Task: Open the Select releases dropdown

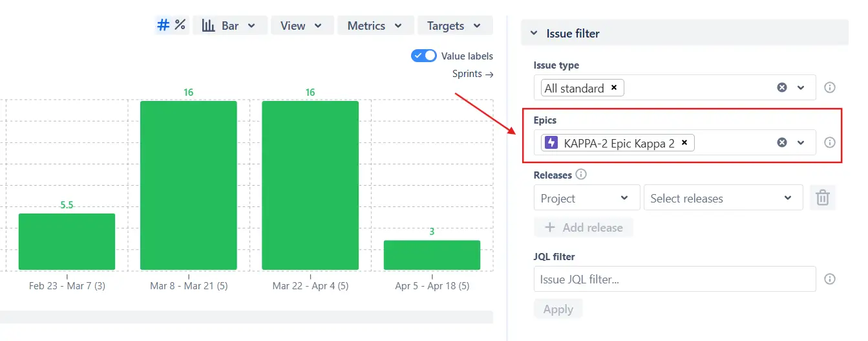Action: tap(723, 198)
